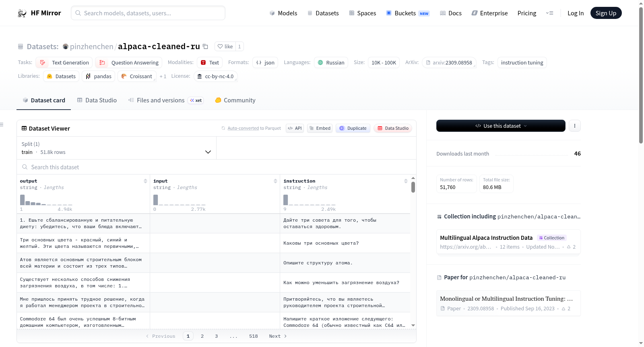
Task: Switch to the Data Studio tab
Action: click(97, 100)
